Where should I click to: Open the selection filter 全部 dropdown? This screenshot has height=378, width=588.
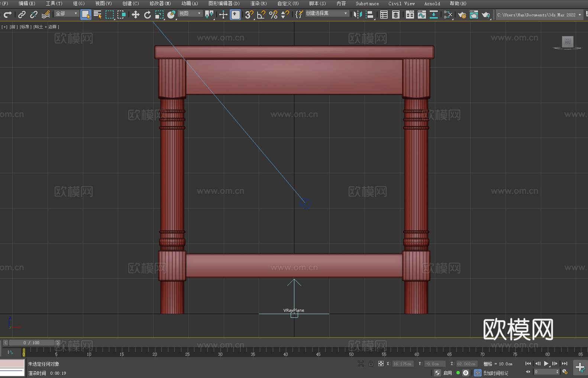point(67,13)
